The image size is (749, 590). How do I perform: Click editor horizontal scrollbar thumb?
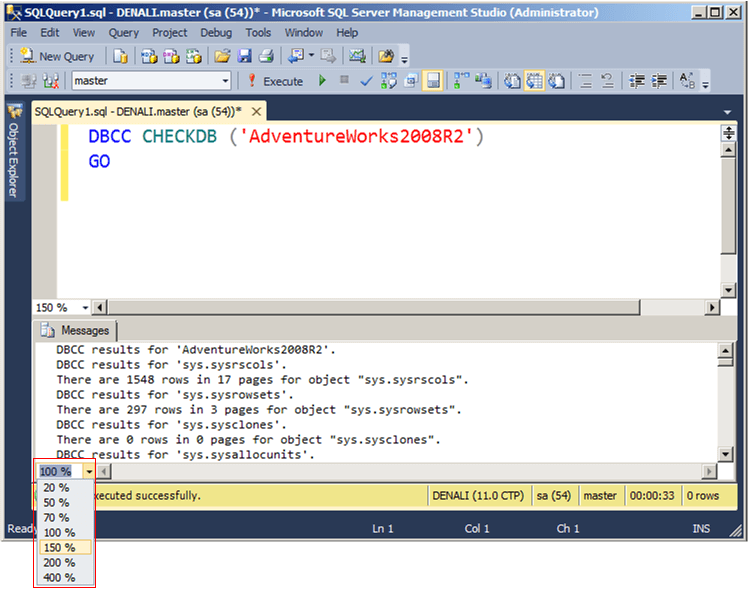(374, 307)
